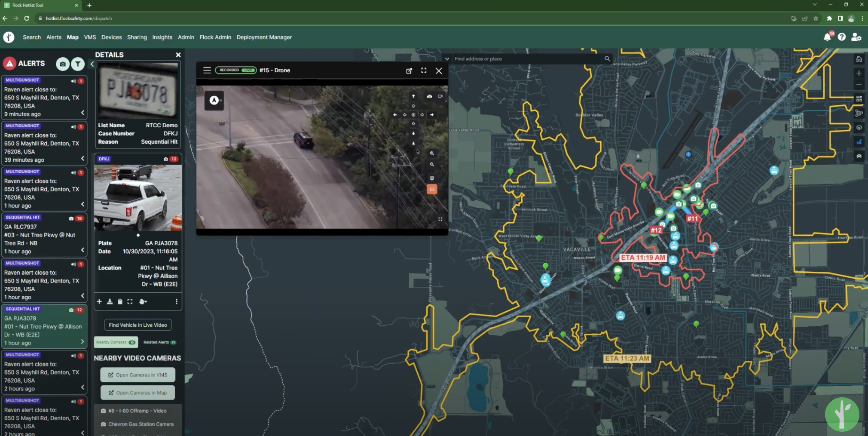Activate the orange gamepad control button
This screenshot has width=868, height=436.
pyautogui.click(x=432, y=189)
